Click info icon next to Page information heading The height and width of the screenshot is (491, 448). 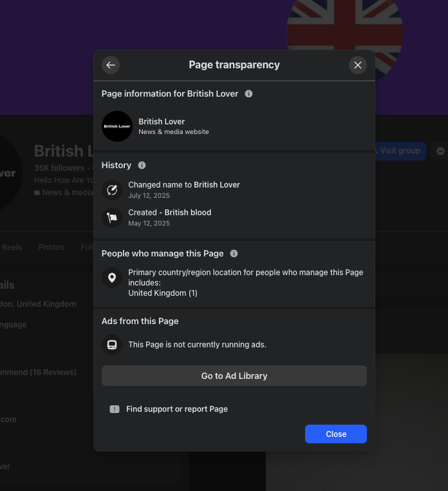[248, 93]
